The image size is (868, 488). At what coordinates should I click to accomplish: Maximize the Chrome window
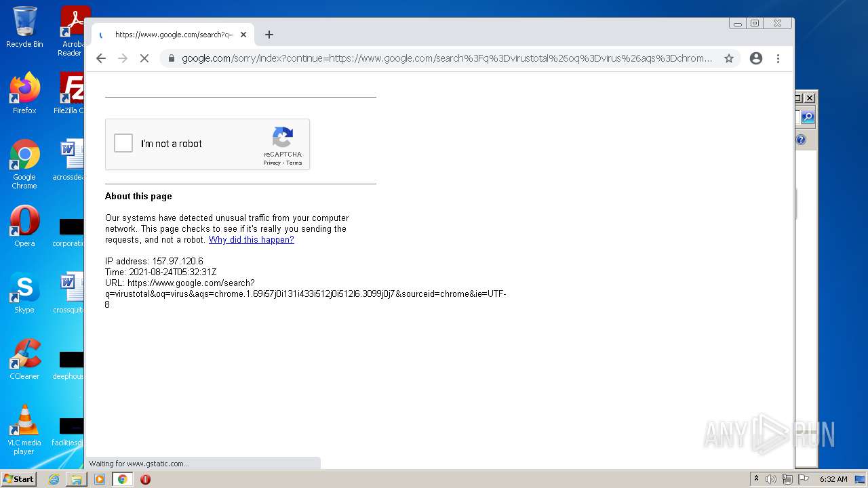(x=755, y=23)
